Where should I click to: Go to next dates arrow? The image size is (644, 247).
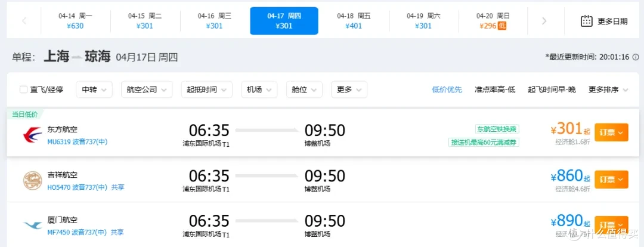[544, 20]
